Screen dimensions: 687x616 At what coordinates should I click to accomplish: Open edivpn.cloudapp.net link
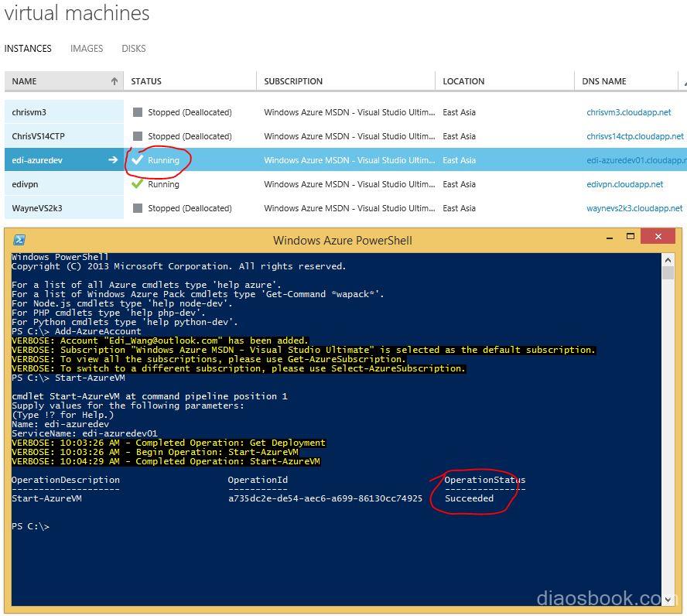coord(625,184)
